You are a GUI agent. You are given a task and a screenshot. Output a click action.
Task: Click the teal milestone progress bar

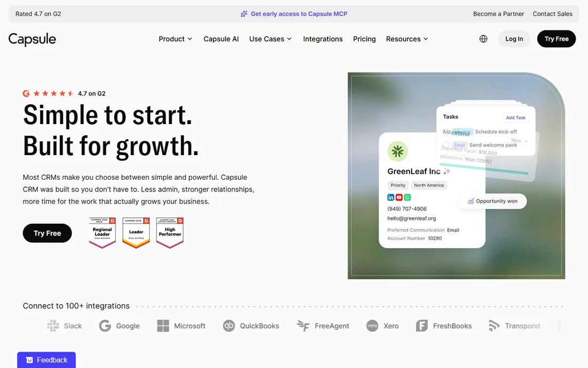coord(484,169)
